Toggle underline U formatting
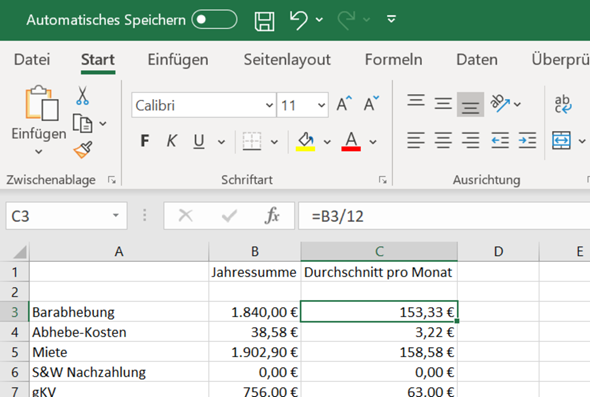This screenshot has height=397, width=590. [199, 142]
